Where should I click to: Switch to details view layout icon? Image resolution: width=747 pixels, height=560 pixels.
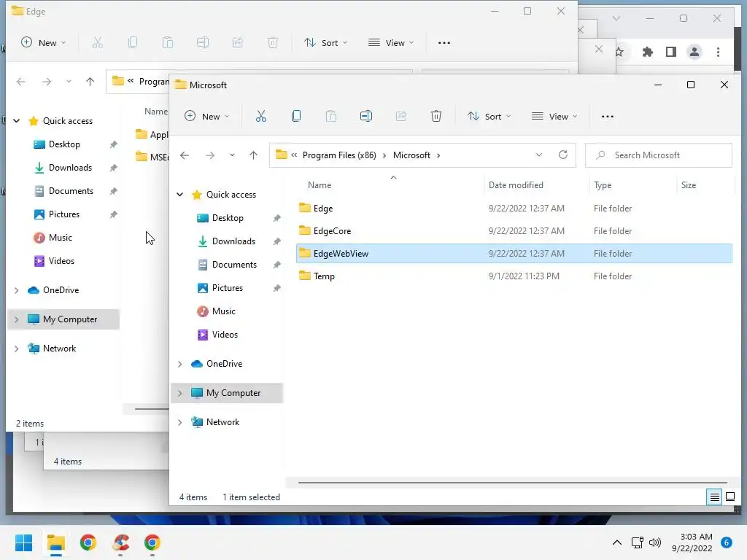pyautogui.click(x=714, y=497)
